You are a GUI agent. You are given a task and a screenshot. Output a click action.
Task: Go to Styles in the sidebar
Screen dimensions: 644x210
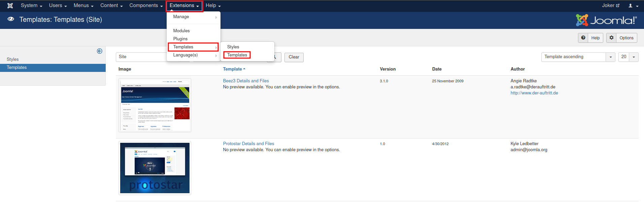13,59
